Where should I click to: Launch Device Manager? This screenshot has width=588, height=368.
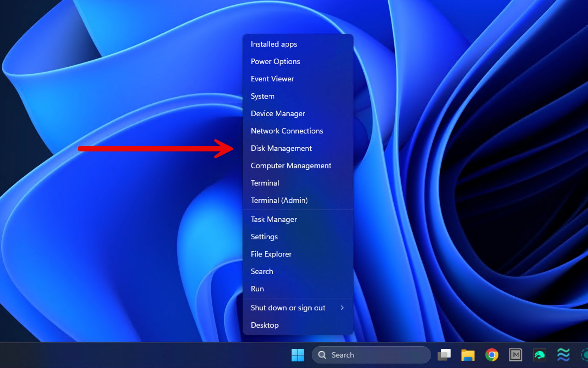coord(298,113)
